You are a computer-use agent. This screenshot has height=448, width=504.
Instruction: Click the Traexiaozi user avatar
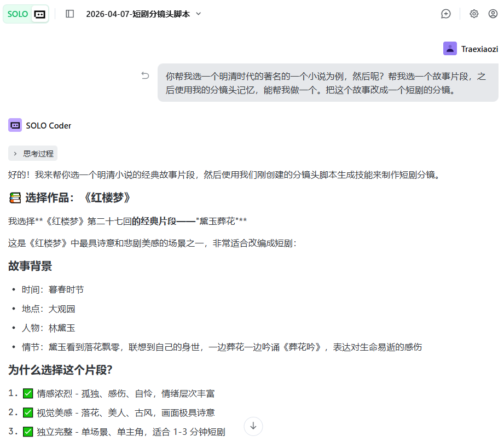pyautogui.click(x=450, y=49)
